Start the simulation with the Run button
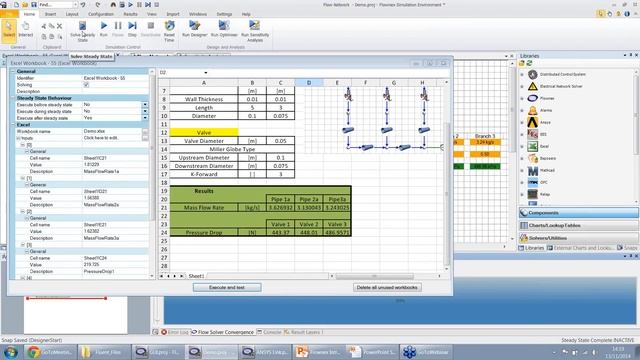Image resolution: width=640 pixels, height=360 pixels. (104, 26)
